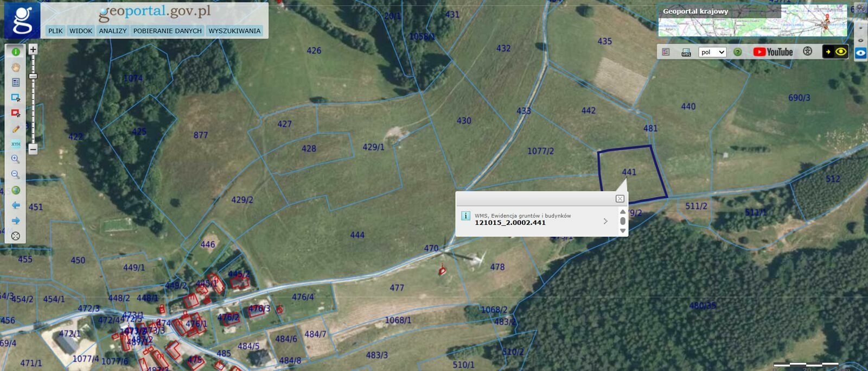Toggle the layer legend list icon
The height and width of the screenshot is (371, 868).
point(666,52)
